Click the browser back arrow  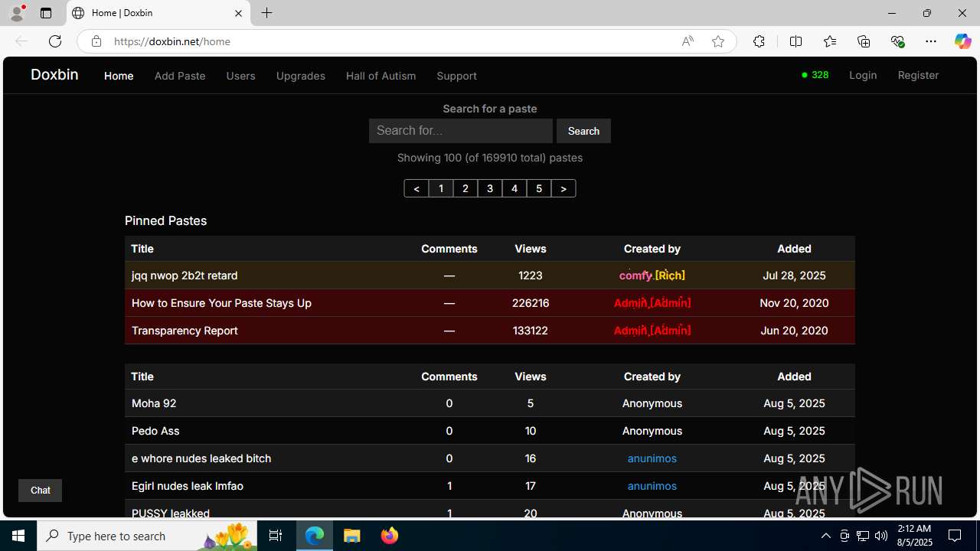tap(21, 41)
